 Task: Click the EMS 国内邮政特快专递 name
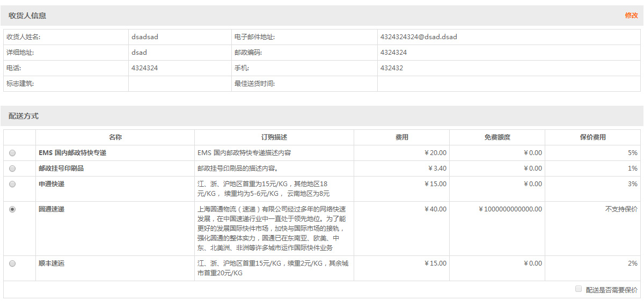72,153
